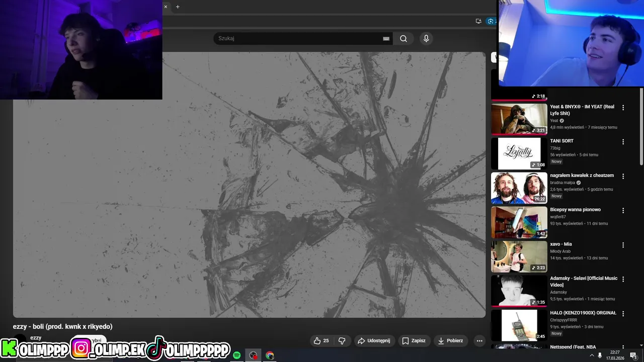Viewport: 644px width, 362px height.
Task: Open the on-screen keyboard in search box
Action: coord(386,39)
